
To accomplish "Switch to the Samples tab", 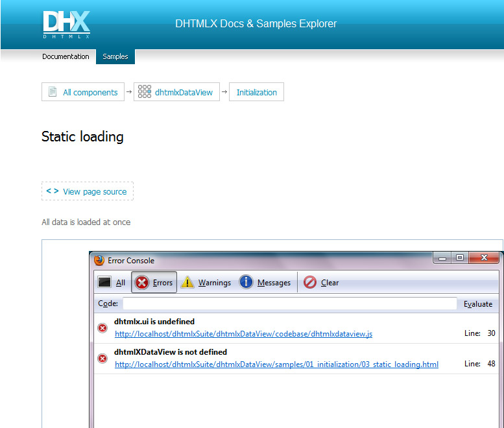I will pos(115,56).
